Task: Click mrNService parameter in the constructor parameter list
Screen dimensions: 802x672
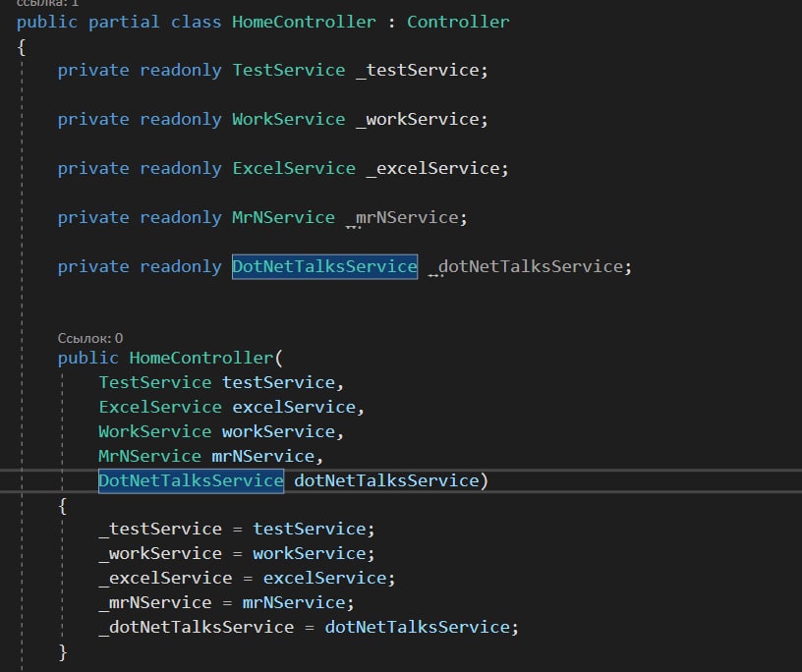Action: click(262, 456)
